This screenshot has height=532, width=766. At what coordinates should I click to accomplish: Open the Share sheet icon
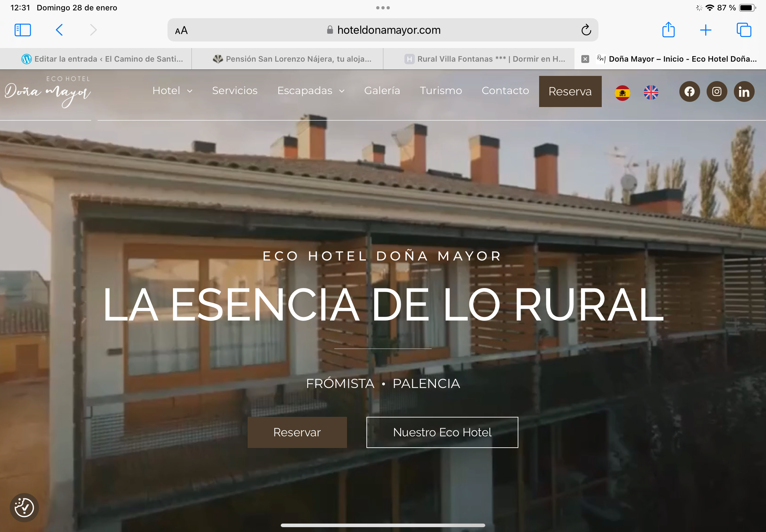(x=668, y=30)
